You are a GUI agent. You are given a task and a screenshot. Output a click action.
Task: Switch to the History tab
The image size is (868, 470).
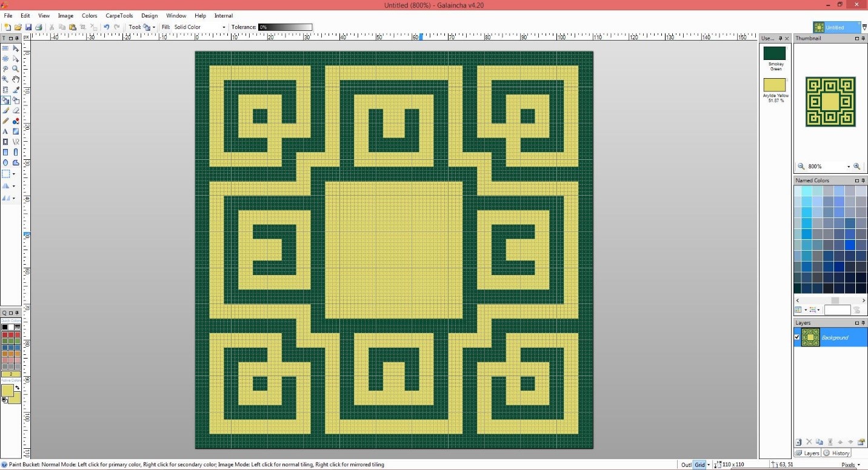click(x=837, y=453)
